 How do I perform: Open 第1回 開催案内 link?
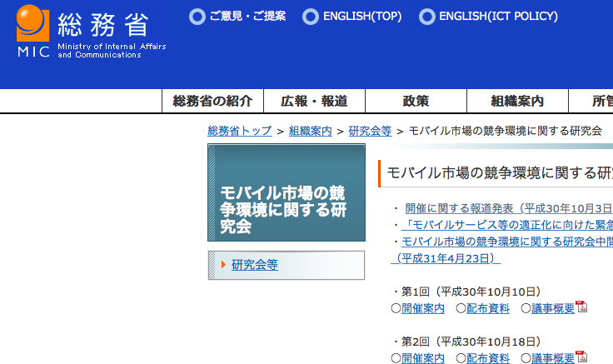pyautogui.click(x=423, y=308)
